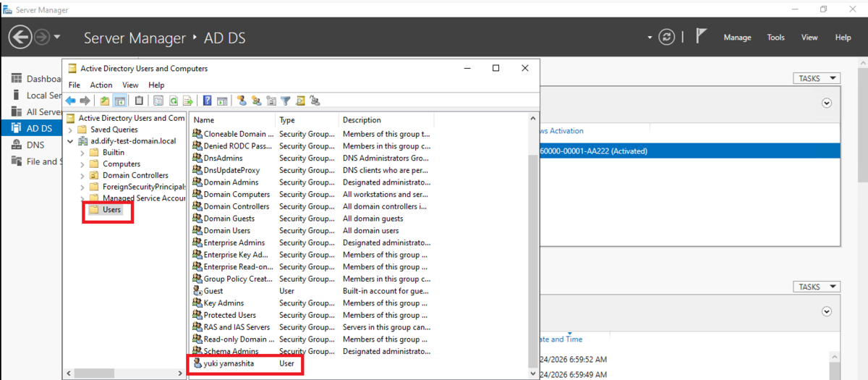Open the upper TASKS dropdown

[817, 78]
